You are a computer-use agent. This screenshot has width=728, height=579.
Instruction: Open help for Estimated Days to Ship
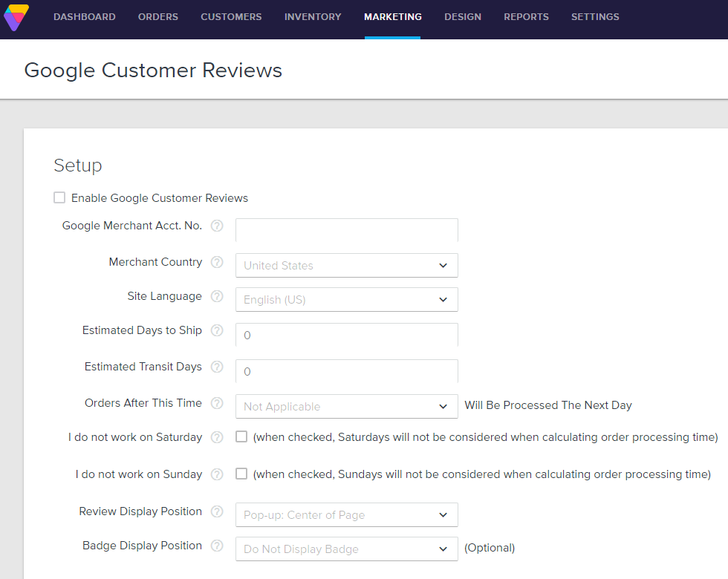click(217, 330)
